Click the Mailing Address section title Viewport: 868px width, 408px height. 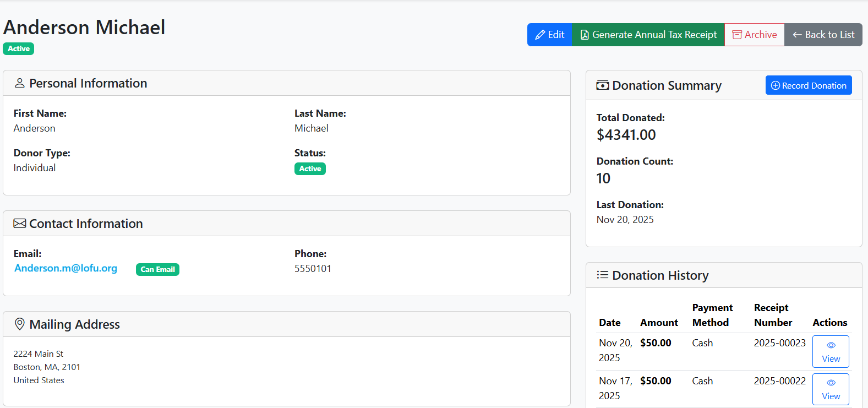click(x=74, y=324)
